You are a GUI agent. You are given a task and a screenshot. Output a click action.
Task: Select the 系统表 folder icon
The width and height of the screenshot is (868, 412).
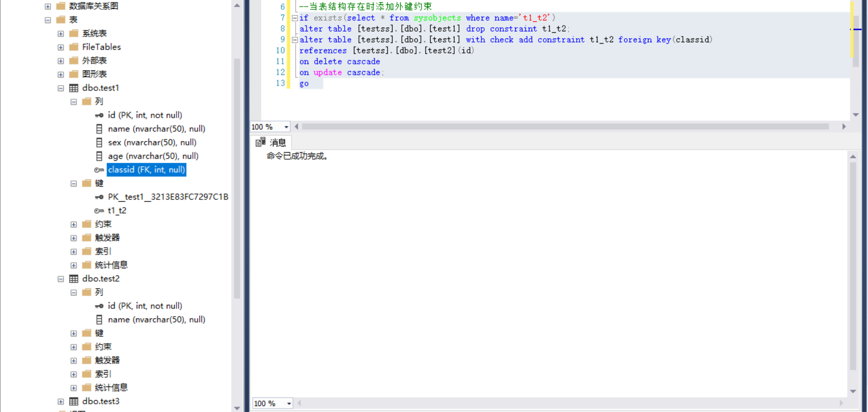point(74,33)
